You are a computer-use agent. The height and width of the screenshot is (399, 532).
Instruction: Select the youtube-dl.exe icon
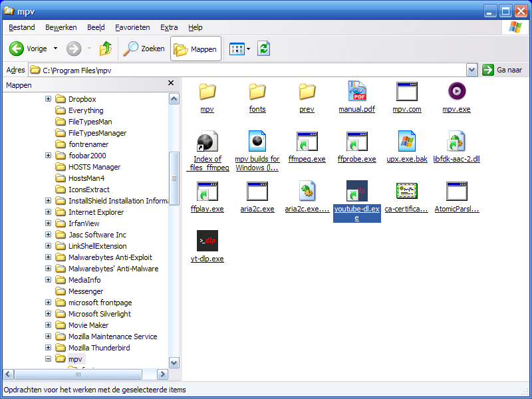coord(357,191)
